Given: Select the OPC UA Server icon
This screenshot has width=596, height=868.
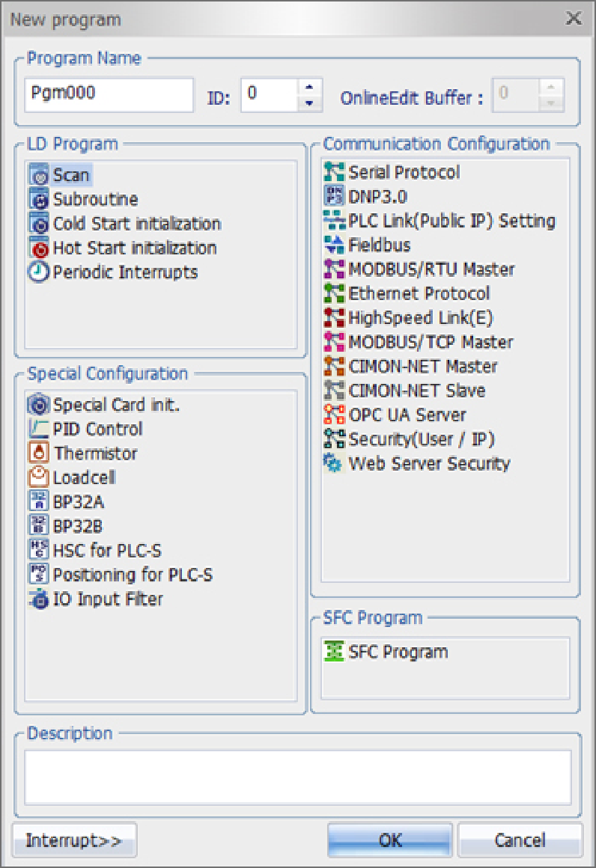Looking at the screenshot, I should [333, 415].
